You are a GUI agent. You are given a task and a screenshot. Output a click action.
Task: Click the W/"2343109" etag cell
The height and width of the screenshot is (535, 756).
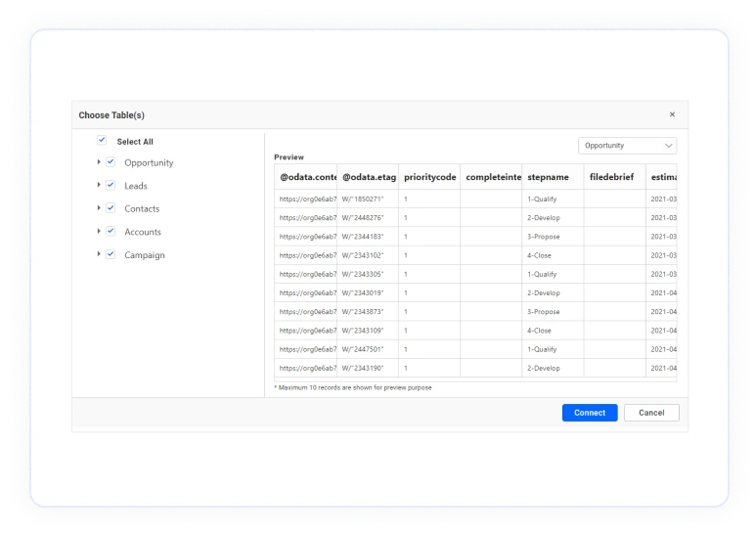click(x=368, y=331)
